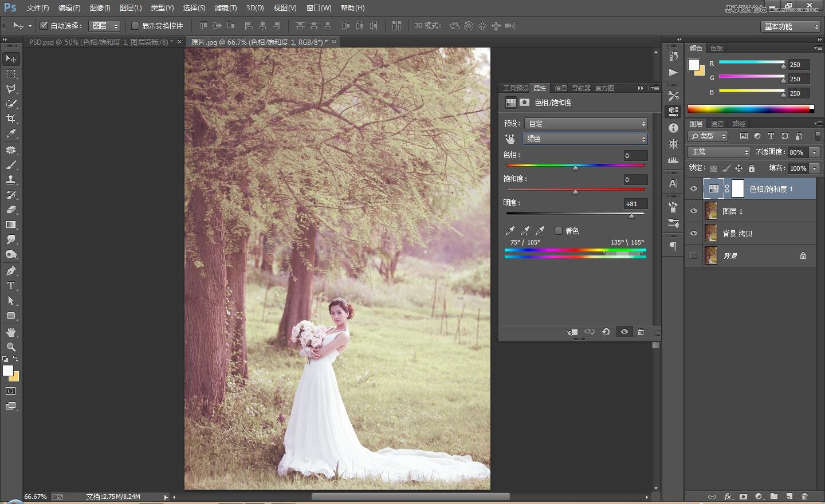The height and width of the screenshot is (504, 825).
Task: Open the 预设 preset dropdown
Action: click(586, 124)
